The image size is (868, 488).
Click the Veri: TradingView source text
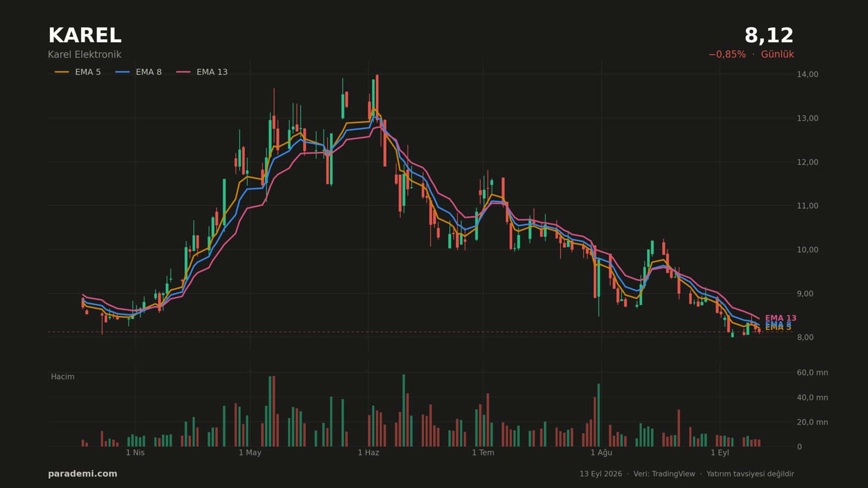click(664, 474)
